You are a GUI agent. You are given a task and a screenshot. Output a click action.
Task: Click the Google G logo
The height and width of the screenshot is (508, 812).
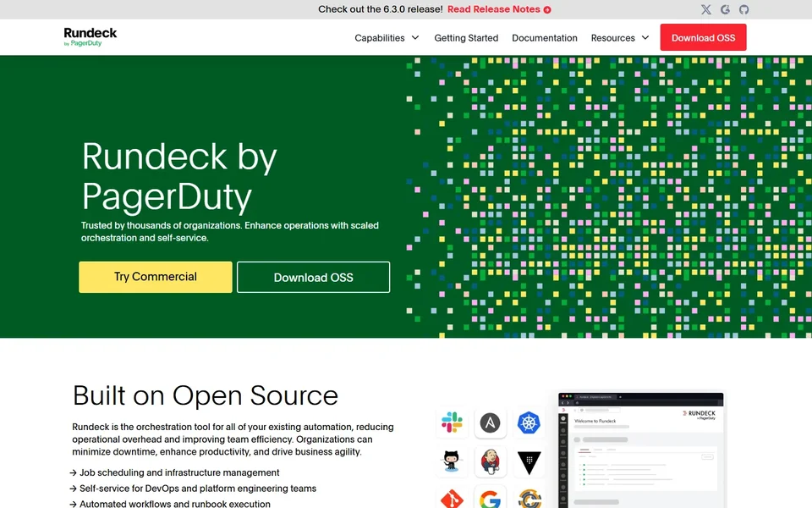(x=490, y=498)
